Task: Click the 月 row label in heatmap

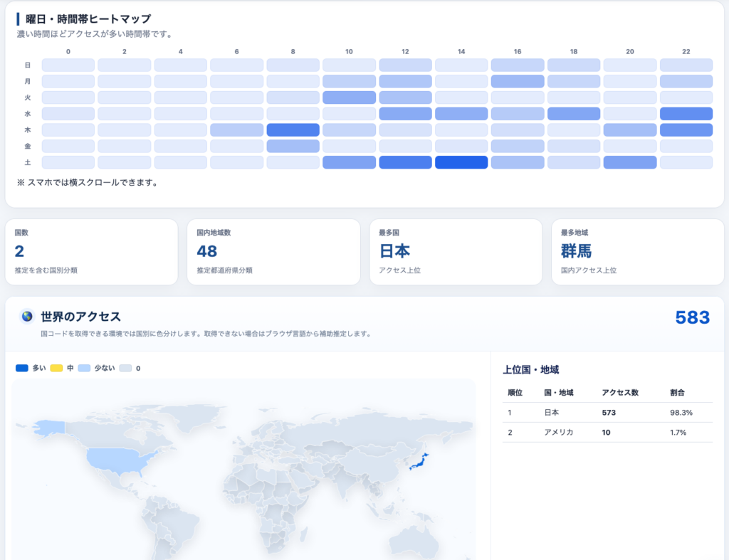Action: (28, 81)
